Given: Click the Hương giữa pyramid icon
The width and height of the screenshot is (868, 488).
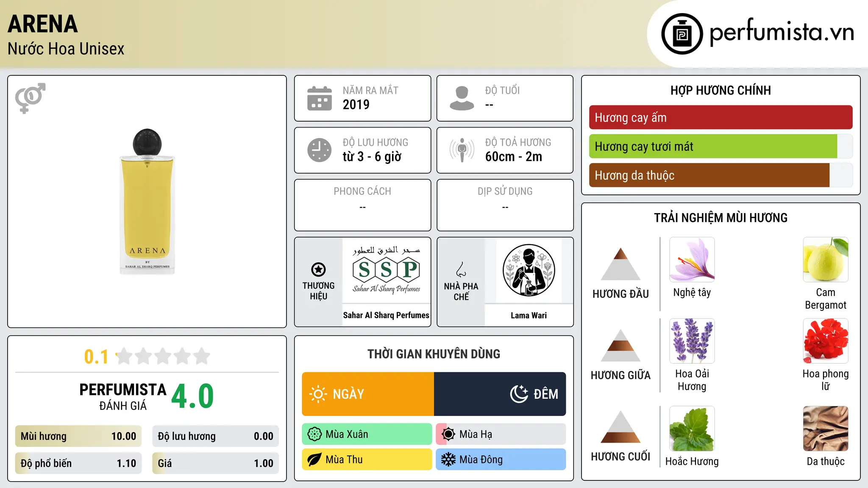Looking at the screenshot, I should (620, 345).
